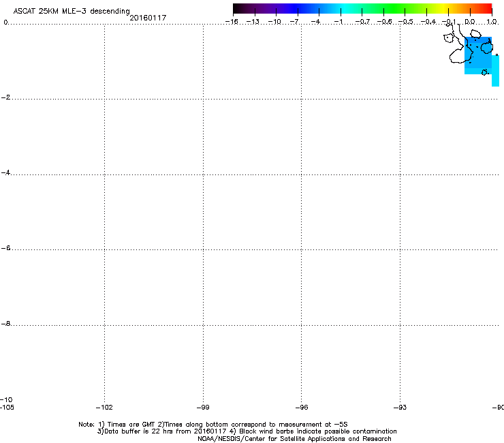The width and height of the screenshot is (504, 443).
Task: Click the latitude -8 axis label
Action: (x=5, y=323)
